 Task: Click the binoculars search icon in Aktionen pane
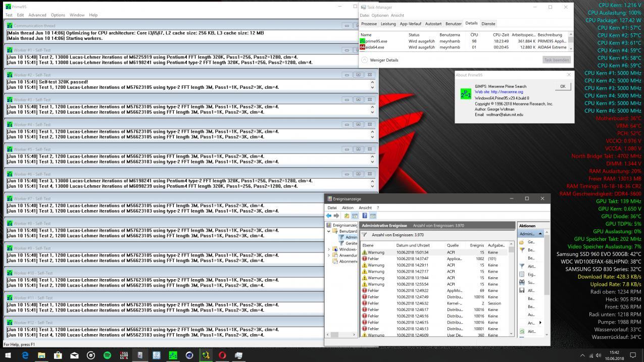(522, 282)
